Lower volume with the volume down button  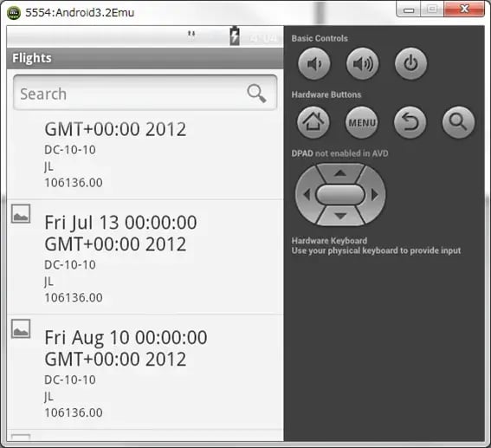pos(313,64)
